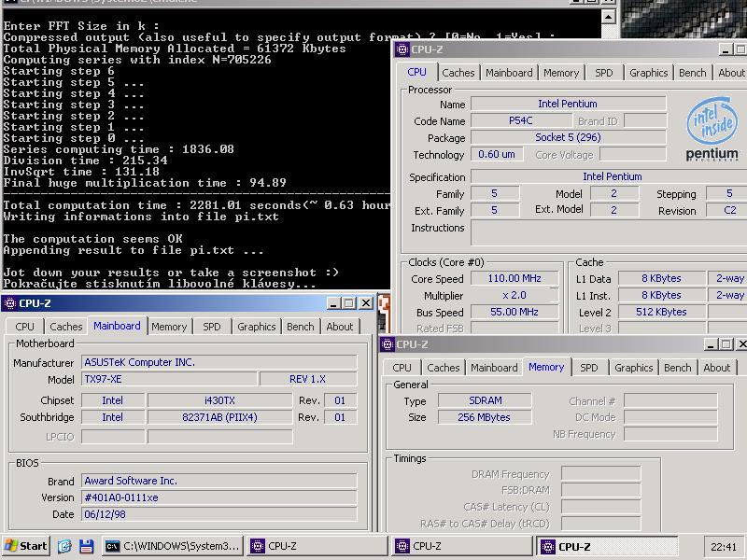747x560 pixels.
Task: Click memory Size value 256 MBytes
Action: point(485,417)
